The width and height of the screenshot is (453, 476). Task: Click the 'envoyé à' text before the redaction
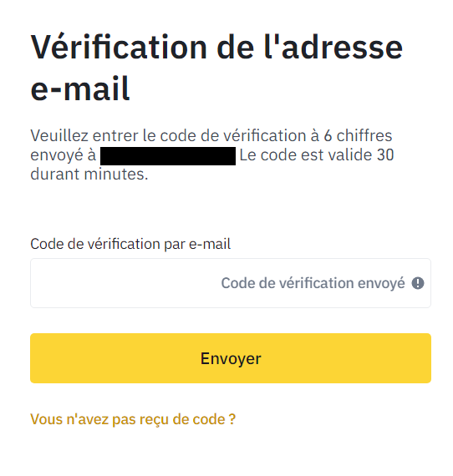[64, 155]
